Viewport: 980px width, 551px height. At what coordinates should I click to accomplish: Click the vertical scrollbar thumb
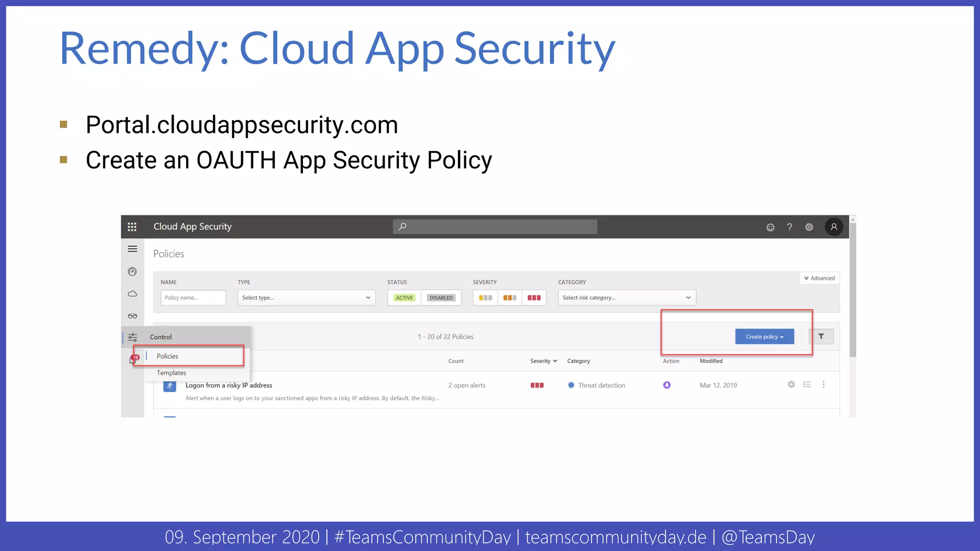(x=853, y=289)
